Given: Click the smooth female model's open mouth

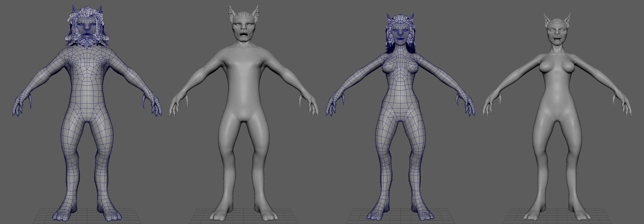Looking at the screenshot, I should pyautogui.click(x=557, y=39).
